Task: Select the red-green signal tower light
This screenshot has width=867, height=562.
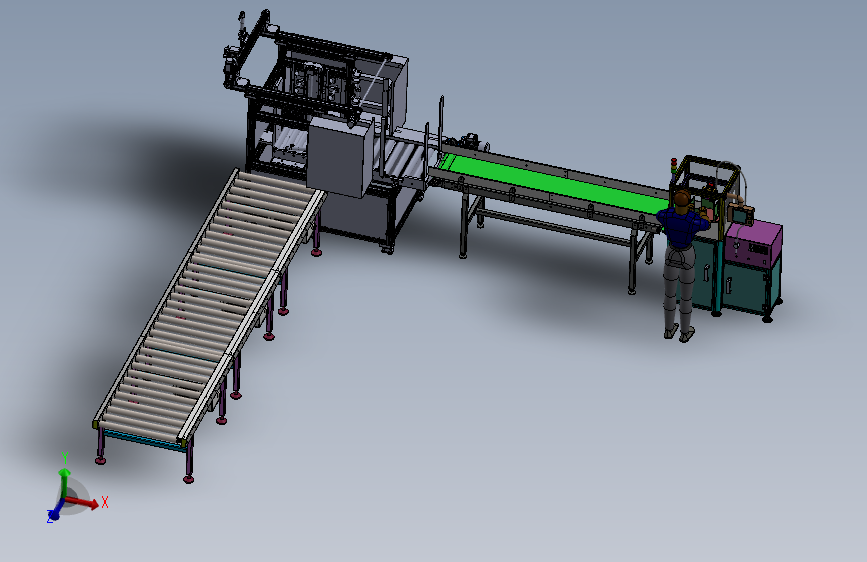Action: pos(673,166)
